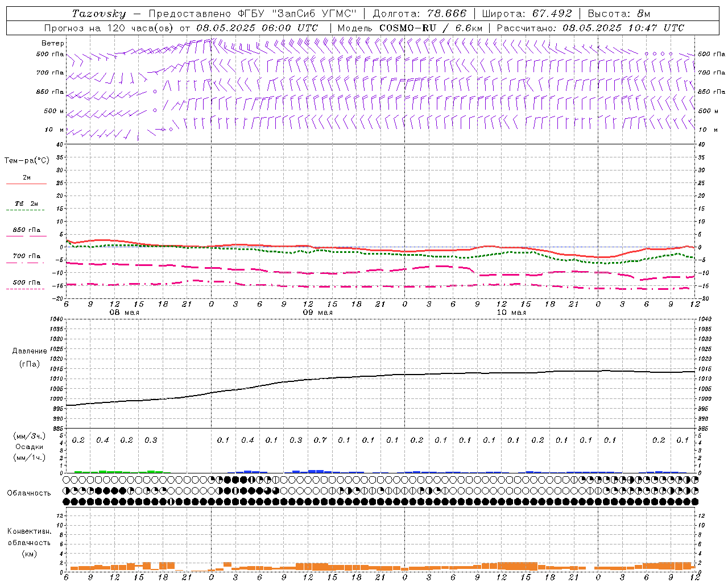Click the "Облачность" cloud cover label
This screenshot has width=728, height=582.
click(x=29, y=493)
